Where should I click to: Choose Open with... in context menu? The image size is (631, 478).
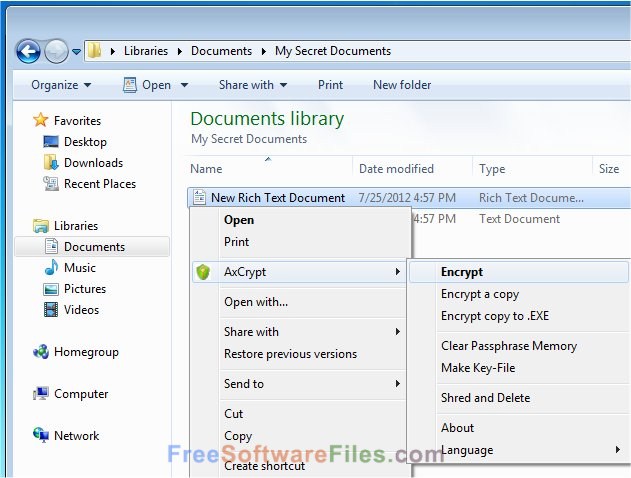pyautogui.click(x=256, y=302)
